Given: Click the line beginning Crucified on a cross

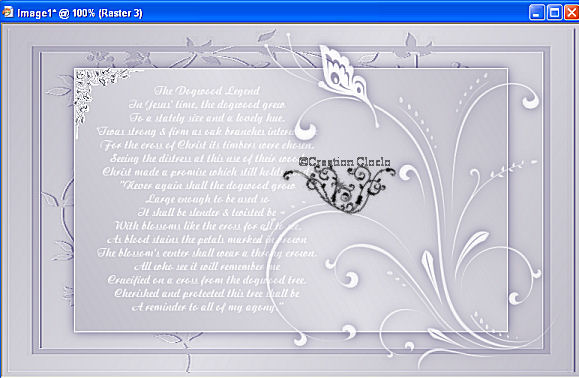Looking at the screenshot, I should click(207, 280).
